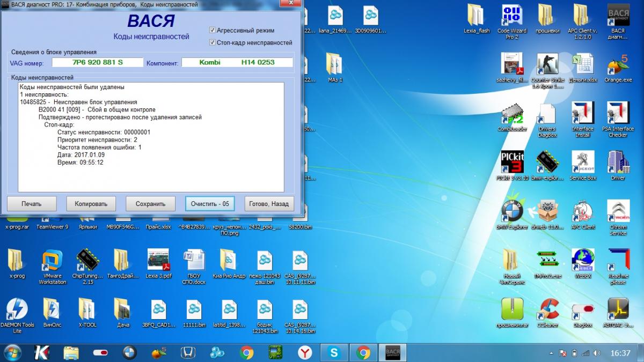This screenshot has width=644, height=362.
Task: Select the line "Статус неисправности: 00000001"
Action: pos(104,132)
